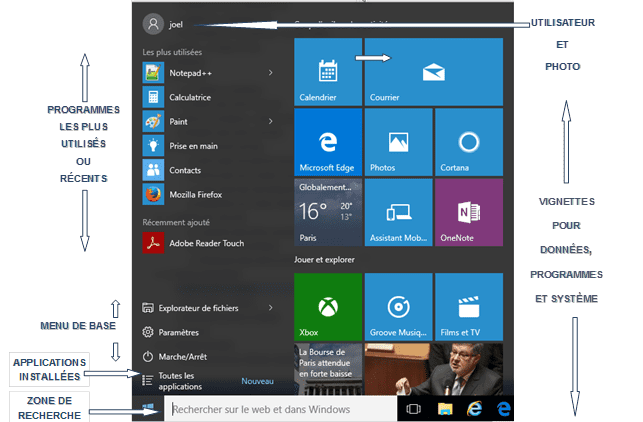Click Toutes les applications text
Screen dimensions: 643x422
point(180,381)
